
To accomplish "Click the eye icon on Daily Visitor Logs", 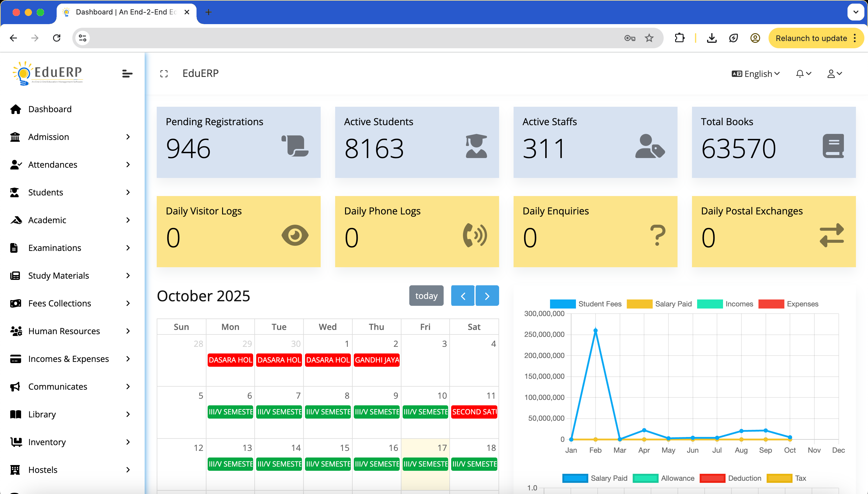I will coord(295,235).
